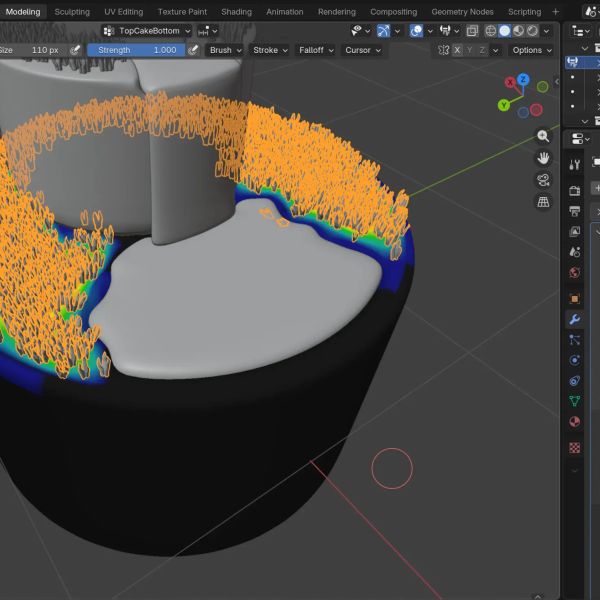Open the TopCakeBottom vertex group dropdown

pyautogui.click(x=147, y=31)
